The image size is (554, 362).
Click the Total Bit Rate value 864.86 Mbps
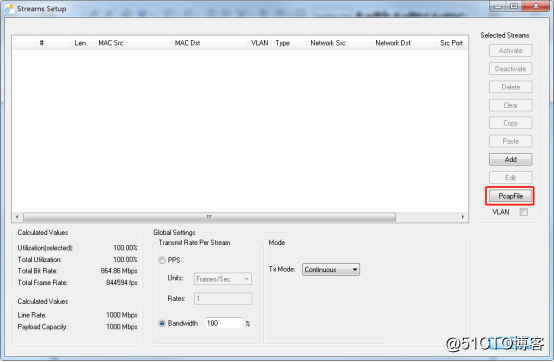coord(119,271)
